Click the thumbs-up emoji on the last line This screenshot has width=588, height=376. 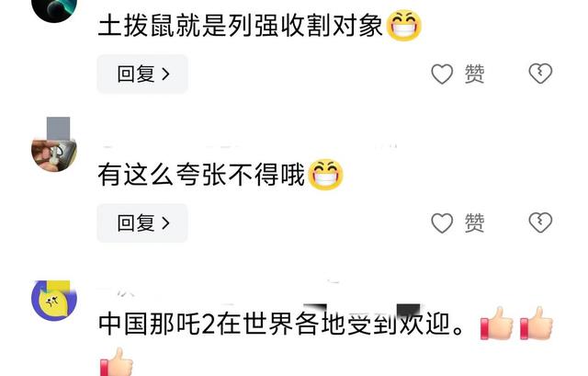pos(117,362)
